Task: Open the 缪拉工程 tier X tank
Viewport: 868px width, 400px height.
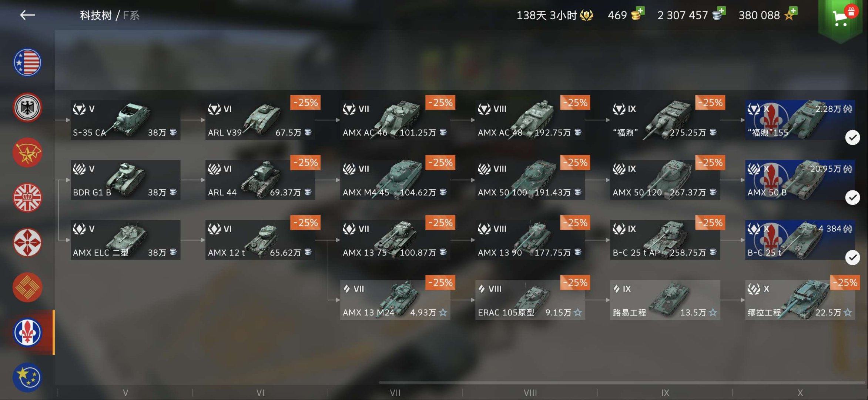Action: pyautogui.click(x=800, y=300)
